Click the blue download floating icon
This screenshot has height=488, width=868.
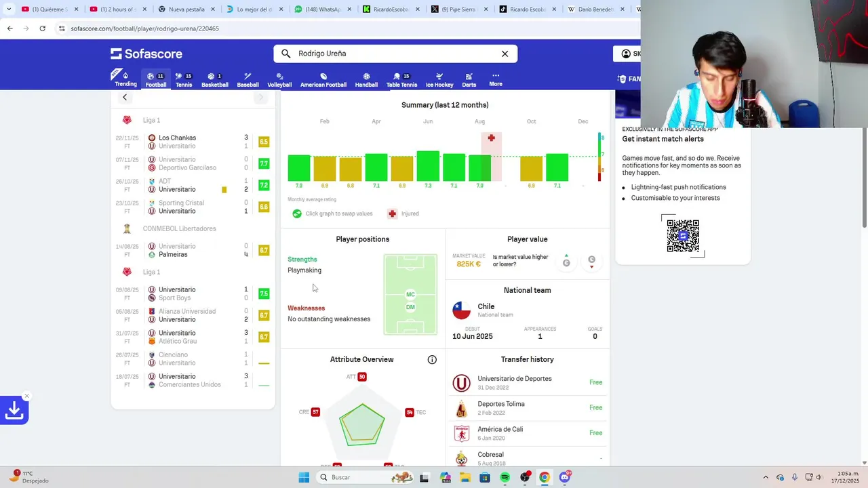click(14, 411)
